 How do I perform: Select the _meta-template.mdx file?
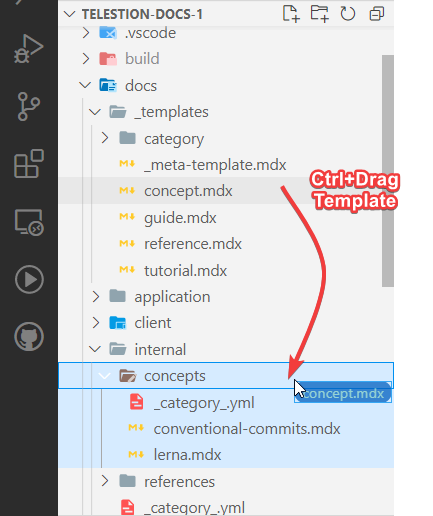[x=215, y=165]
